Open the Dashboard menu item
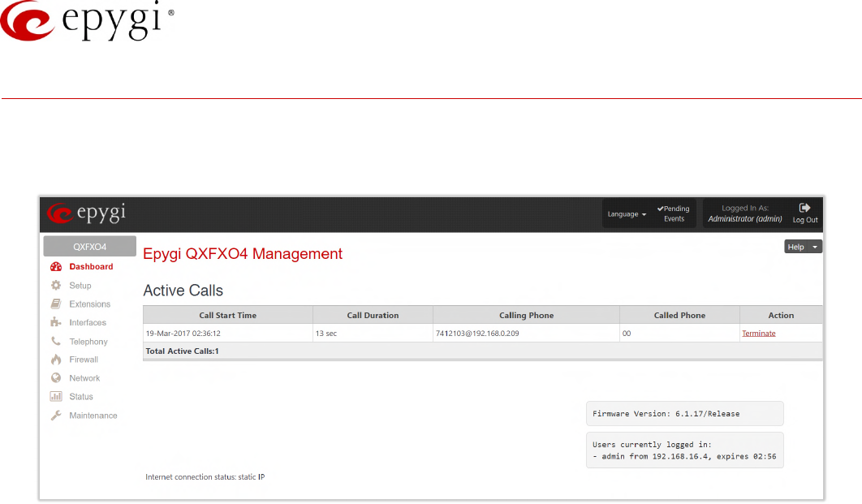 coord(91,266)
